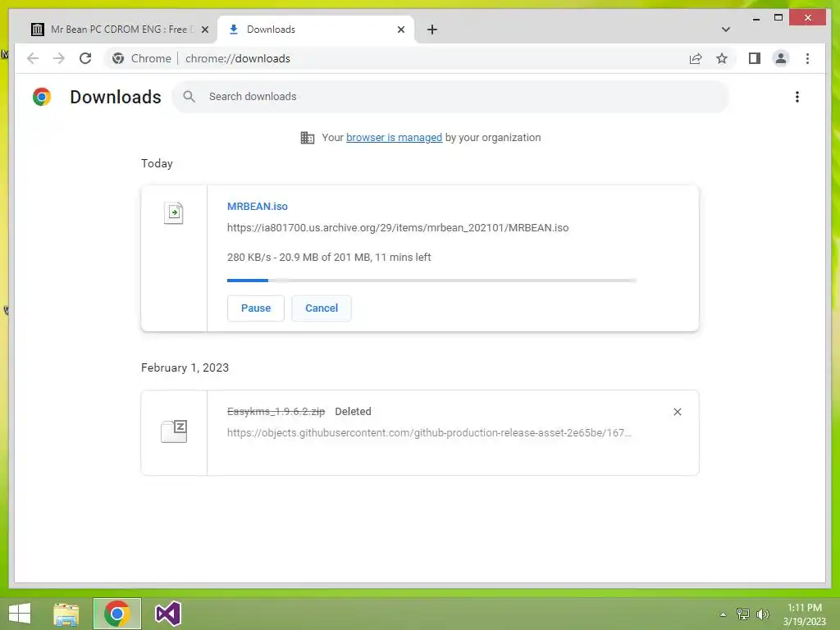Switch to the Mr Bean PC CDROM ENG tab
This screenshot has height=630, width=840.
point(120,30)
